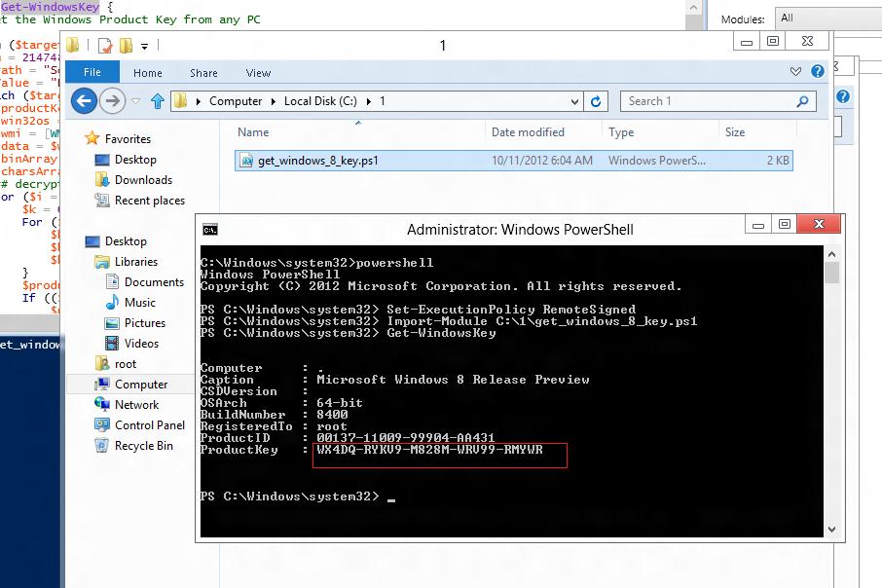Click the Back navigation button
Viewport: 882px width, 588px height.
pos(84,101)
